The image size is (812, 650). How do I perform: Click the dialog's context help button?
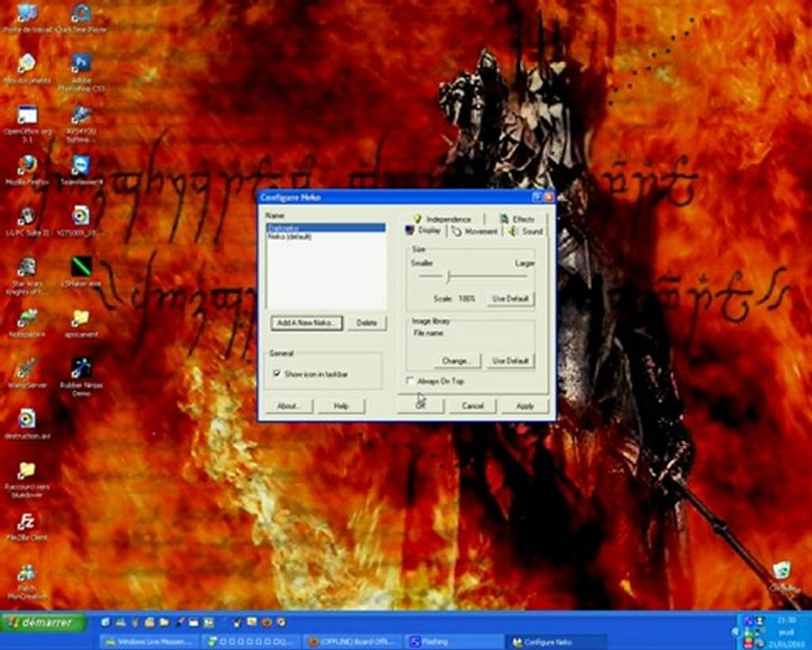[x=537, y=197]
